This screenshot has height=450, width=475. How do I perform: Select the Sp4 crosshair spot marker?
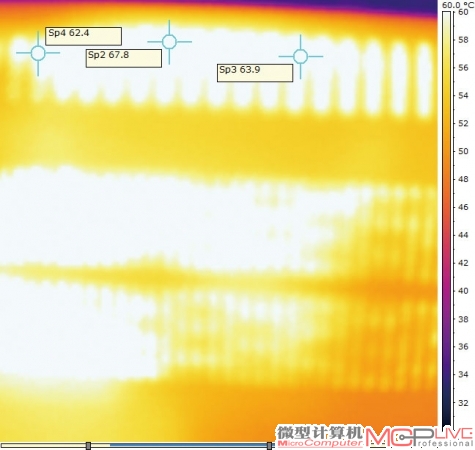click(x=38, y=53)
